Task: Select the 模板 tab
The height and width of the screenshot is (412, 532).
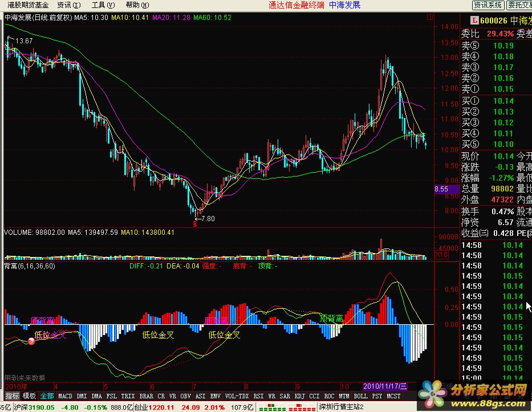Action: pyautogui.click(x=29, y=396)
